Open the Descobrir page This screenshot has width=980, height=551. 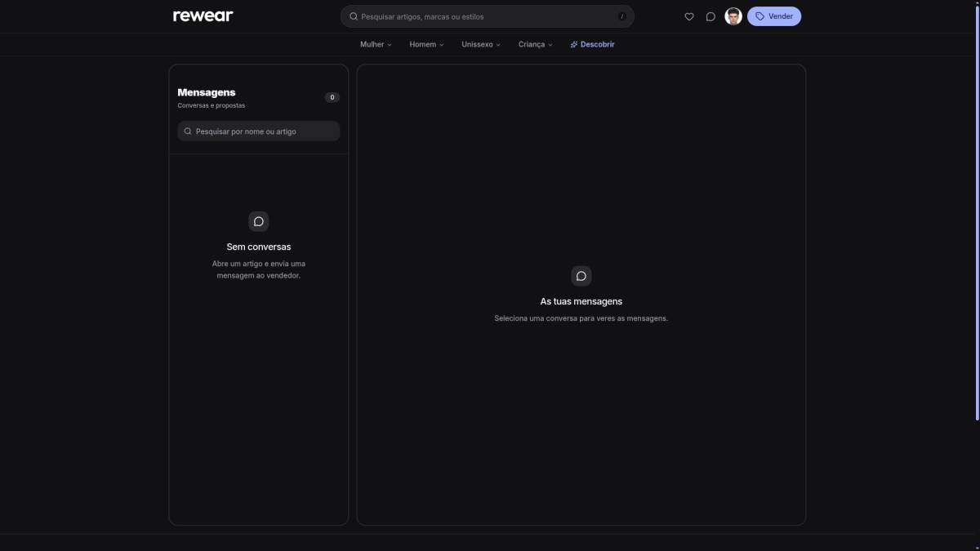coord(592,44)
